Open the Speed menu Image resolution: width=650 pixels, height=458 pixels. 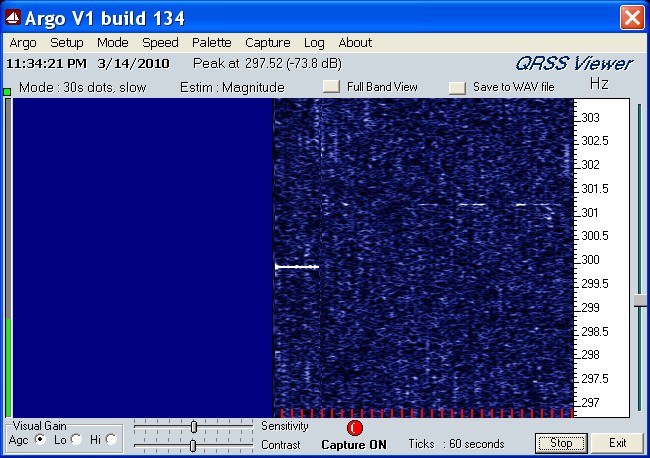tap(160, 43)
